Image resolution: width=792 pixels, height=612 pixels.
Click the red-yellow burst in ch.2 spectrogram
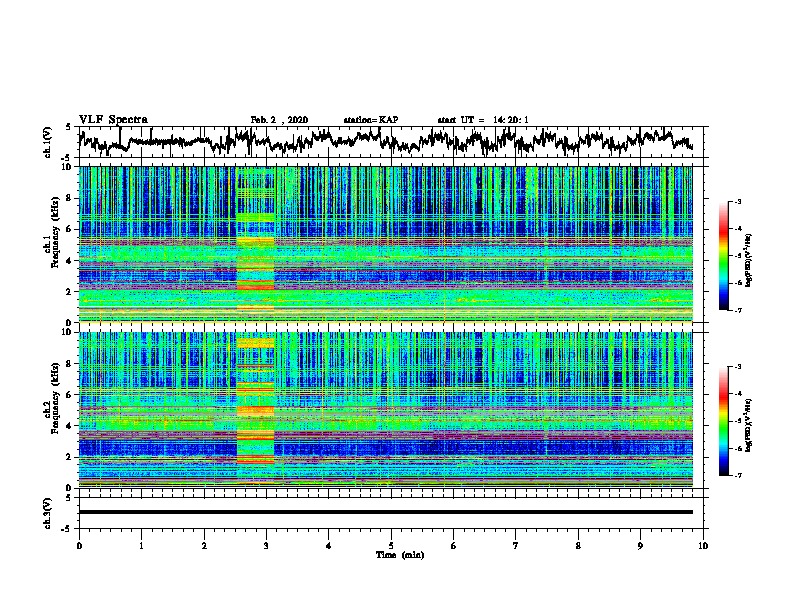tap(256, 410)
